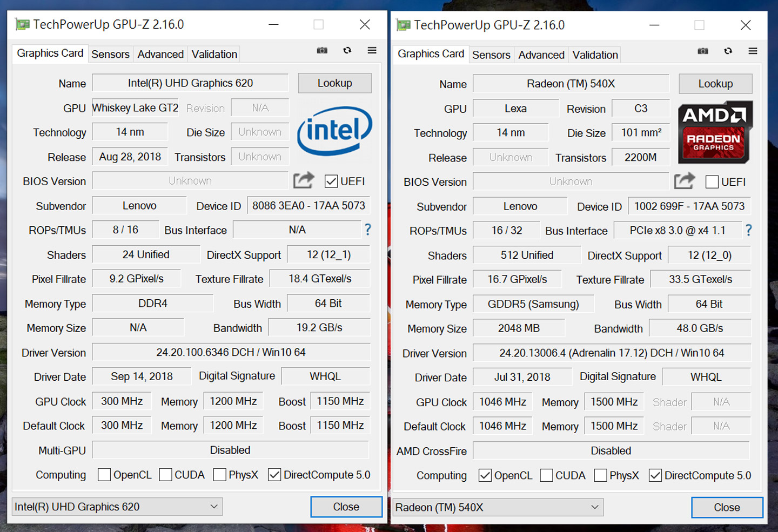Toggle the CUDA checkbox in the Intel window
Screen dimensions: 778x532
click(x=166, y=475)
